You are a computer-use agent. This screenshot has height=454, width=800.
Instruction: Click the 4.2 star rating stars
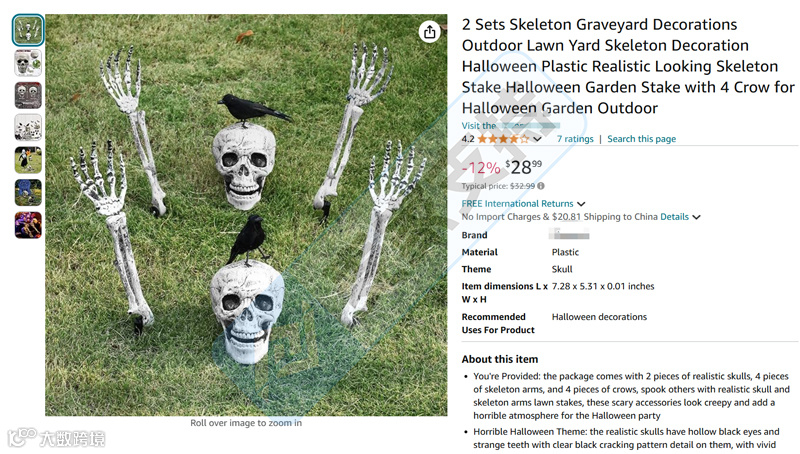pyautogui.click(x=503, y=139)
